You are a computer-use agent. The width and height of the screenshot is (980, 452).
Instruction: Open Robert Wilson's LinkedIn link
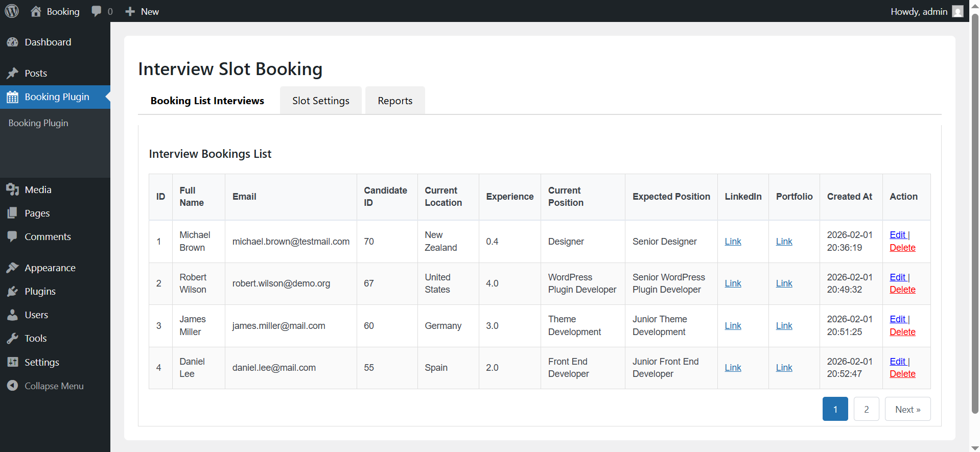[x=733, y=283]
